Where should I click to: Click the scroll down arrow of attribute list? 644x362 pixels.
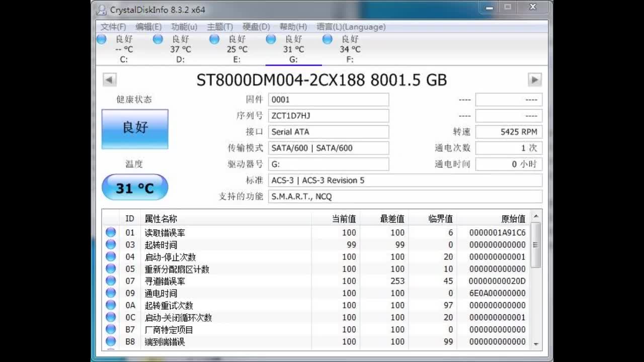click(536, 344)
